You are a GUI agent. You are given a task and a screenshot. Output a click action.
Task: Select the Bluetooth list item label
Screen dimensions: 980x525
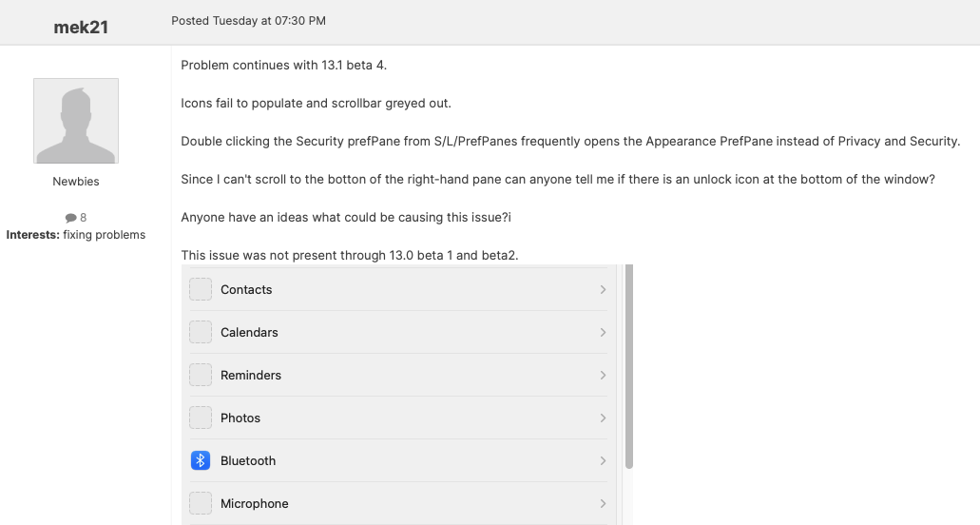pos(248,460)
